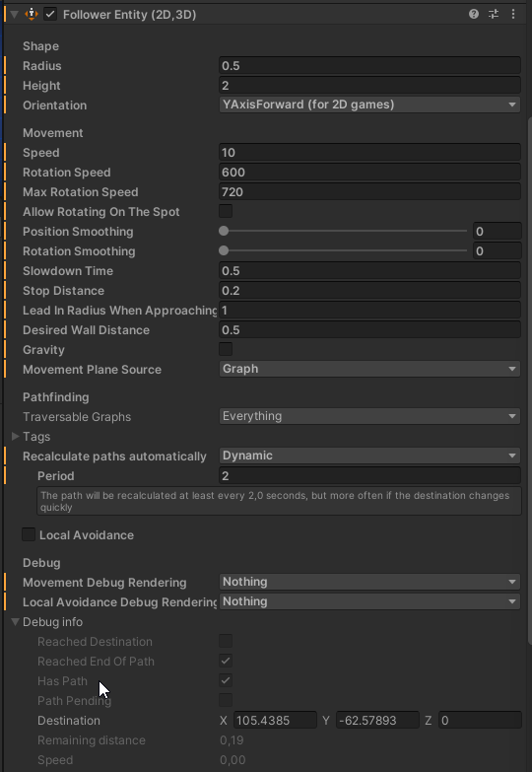Image resolution: width=532 pixels, height=772 pixels.
Task: Click the Rotation Smoothing slider handle
Action: click(x=224, y=250)
